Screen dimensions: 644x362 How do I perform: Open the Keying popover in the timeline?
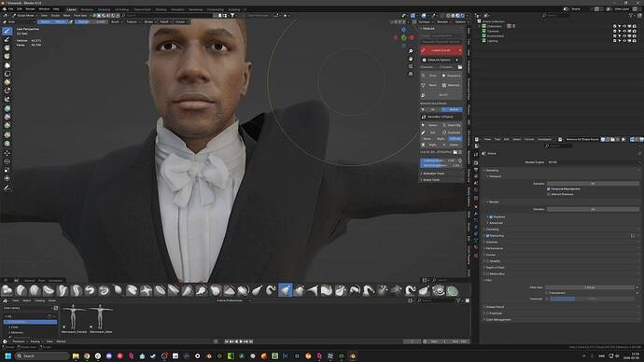tap(36, 341)
